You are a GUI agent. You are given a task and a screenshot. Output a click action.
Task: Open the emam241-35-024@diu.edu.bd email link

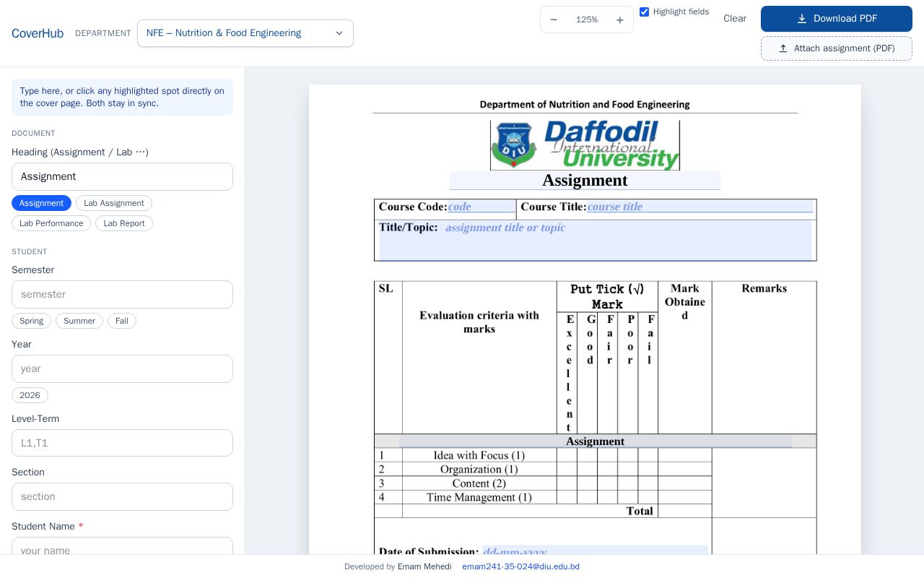coord(520,566)
